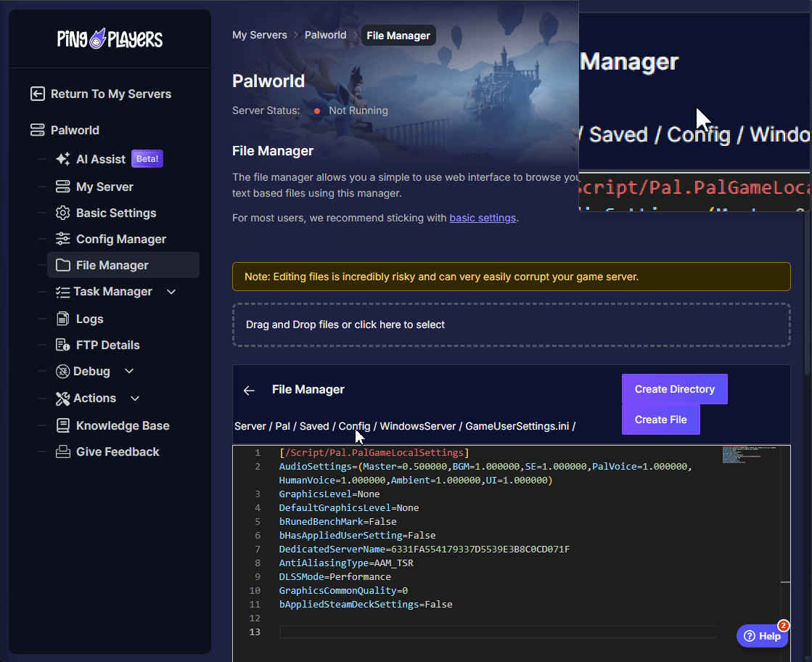Click Palworld in the breadcrumb

click(325, 35)
